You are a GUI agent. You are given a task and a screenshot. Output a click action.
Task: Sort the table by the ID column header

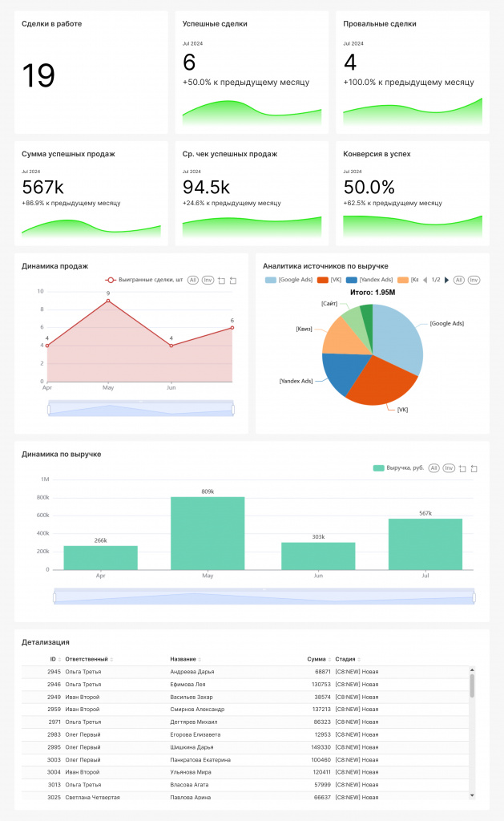pyautogui.click(x=53, y=659)
